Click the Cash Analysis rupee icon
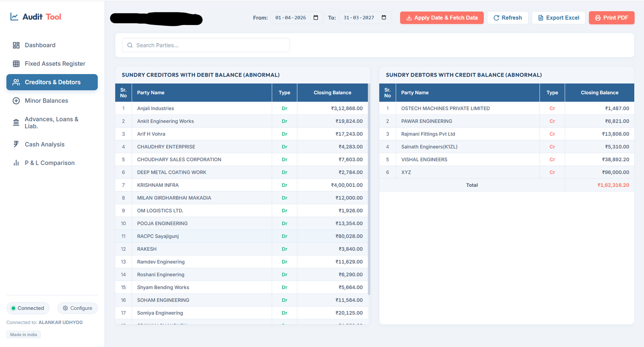Screen dimensions: 644x347 tap(16, 144)
